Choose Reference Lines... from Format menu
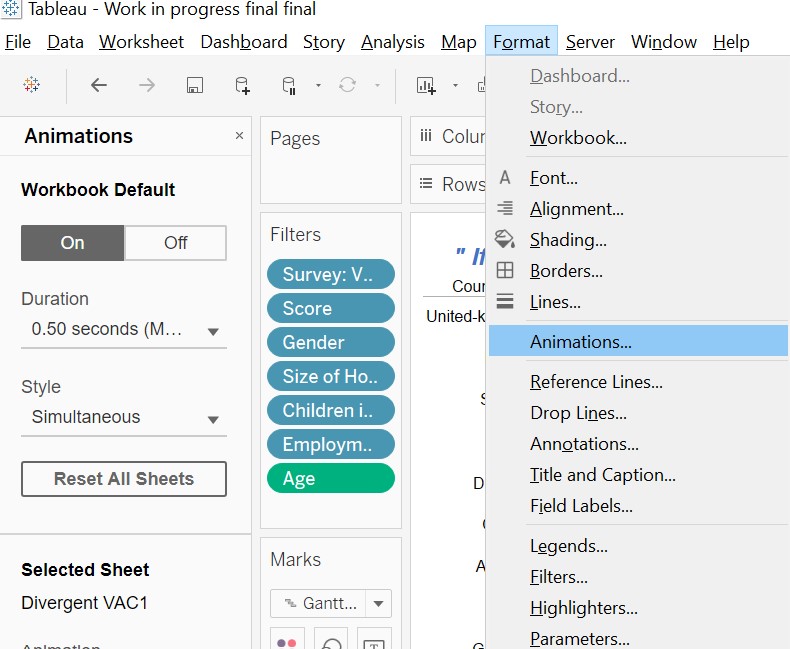The width and height of the screenshot is (790, 649). (596, 382)
